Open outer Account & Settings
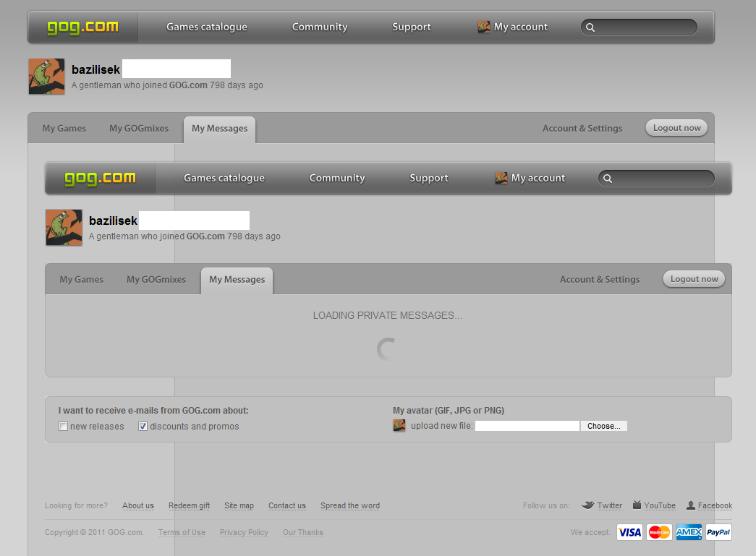This screenshot has height=556, width=756. (582, 128)
